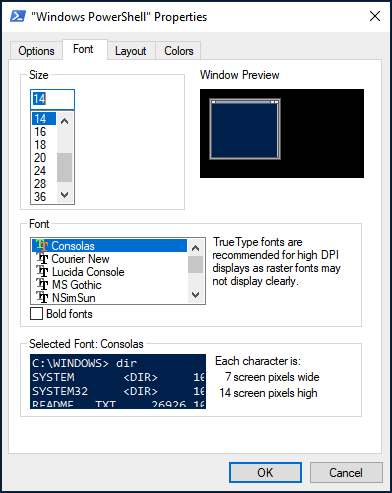The image size is (392, 493).
Task: Pick font size 24
Action: tap(44, 171)
